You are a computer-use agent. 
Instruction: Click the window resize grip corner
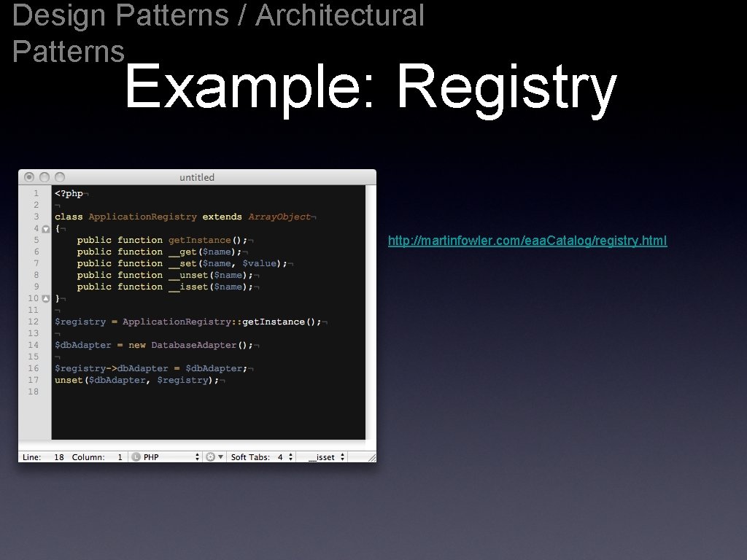point(371,458)
